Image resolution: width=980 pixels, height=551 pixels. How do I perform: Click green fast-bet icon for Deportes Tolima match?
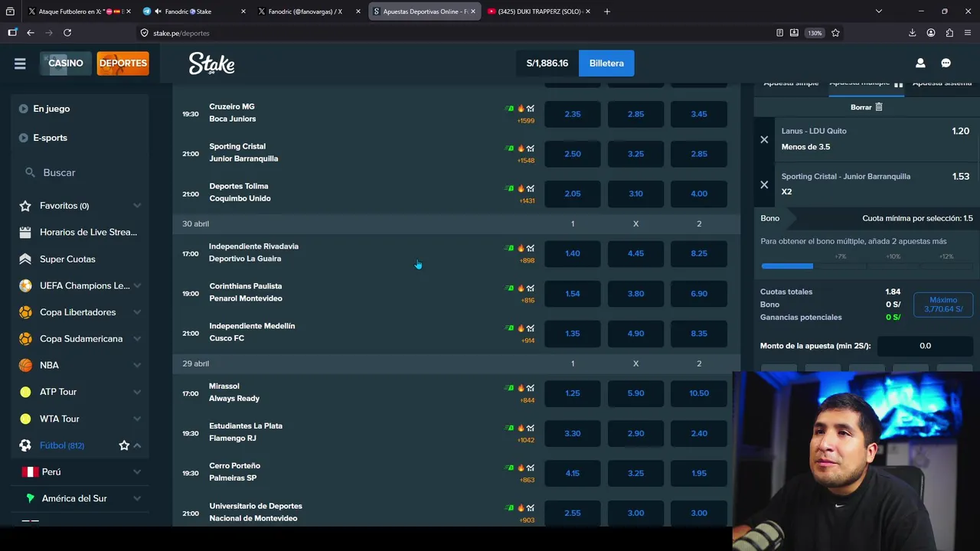click(x=510, y=188)
